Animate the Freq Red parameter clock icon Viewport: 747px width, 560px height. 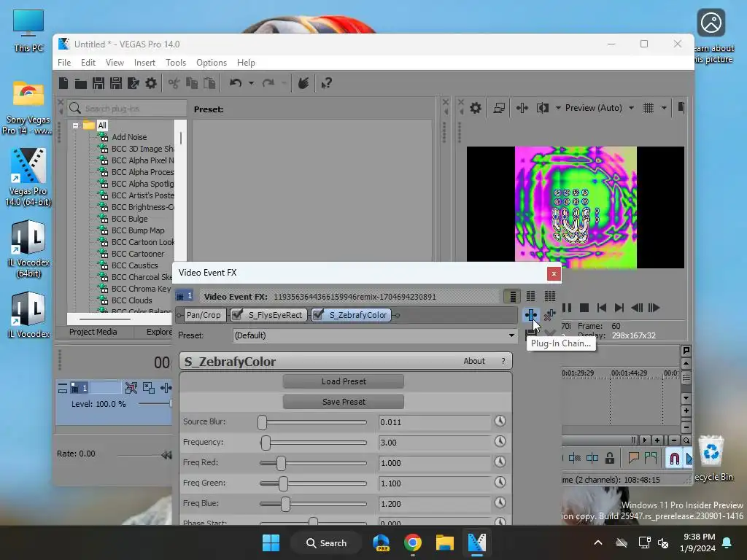click(500, 462)
